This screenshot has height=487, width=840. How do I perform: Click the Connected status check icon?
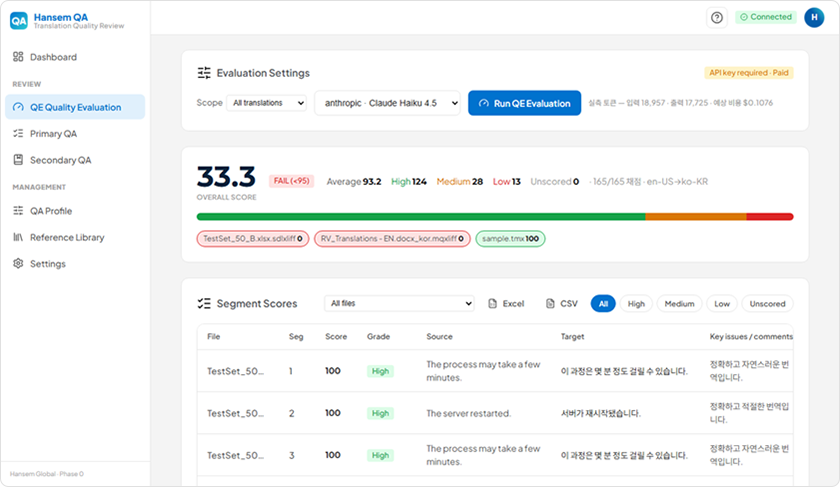point(744,17)
